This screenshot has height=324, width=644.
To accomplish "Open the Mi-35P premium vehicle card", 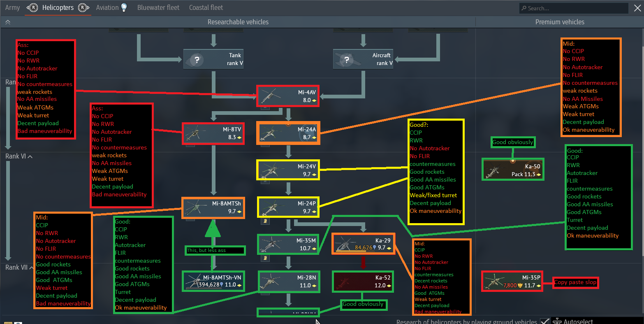I will (512, 282).
